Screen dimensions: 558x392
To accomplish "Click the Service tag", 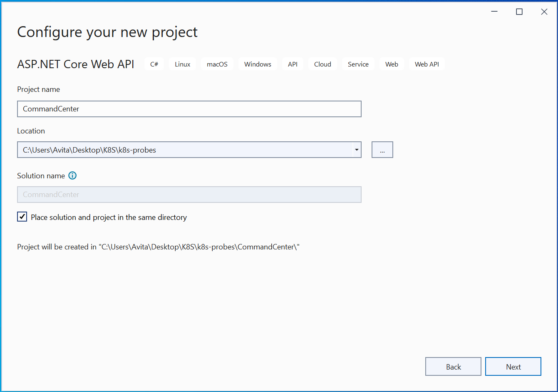I will click(358, 64).
